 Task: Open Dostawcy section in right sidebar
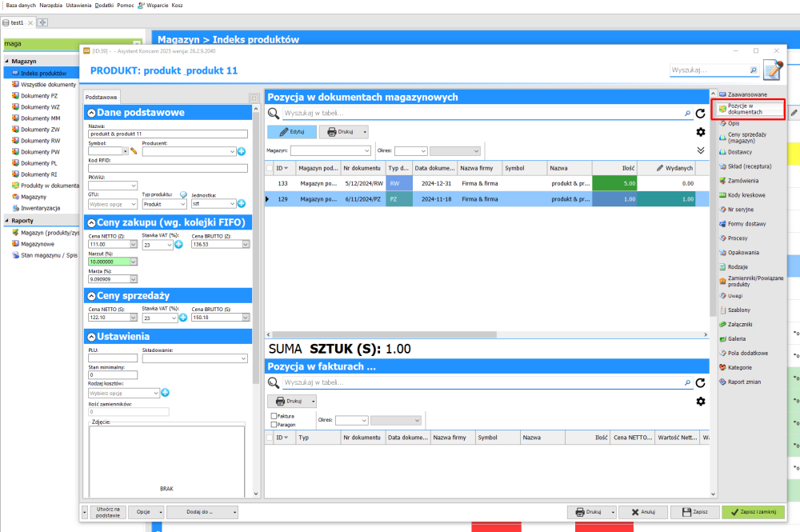click(x=739, y=151)
